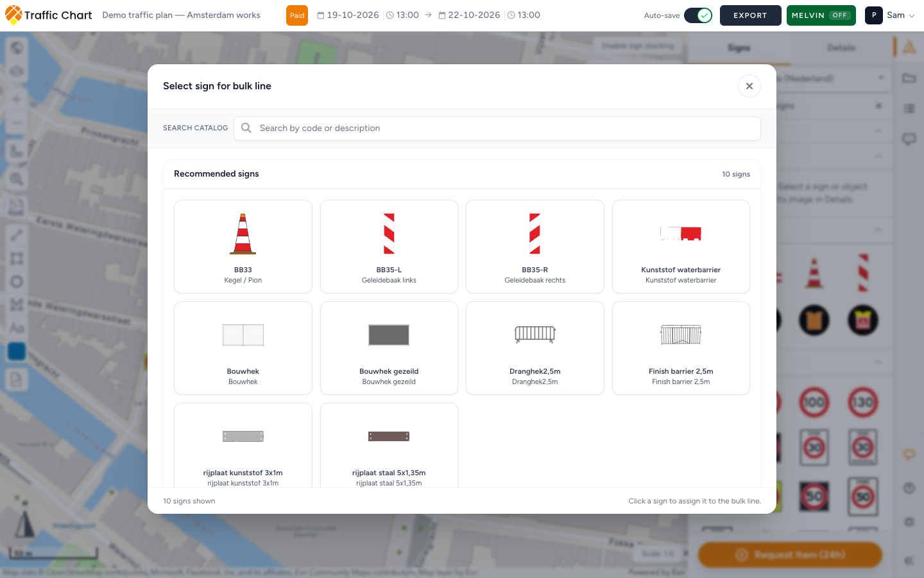Open the Sam profile dropdown
The height and width of the screenshot is (578, 924).
(x=891, y=15)
